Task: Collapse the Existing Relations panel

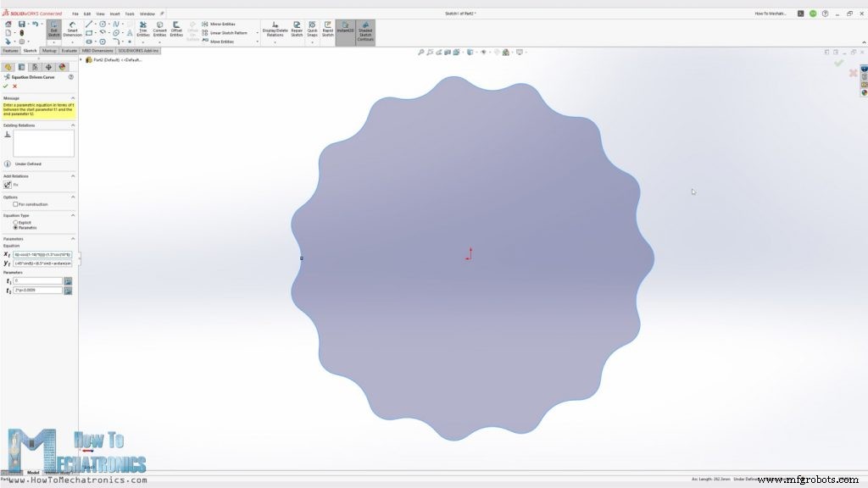Action: (74, 125)
